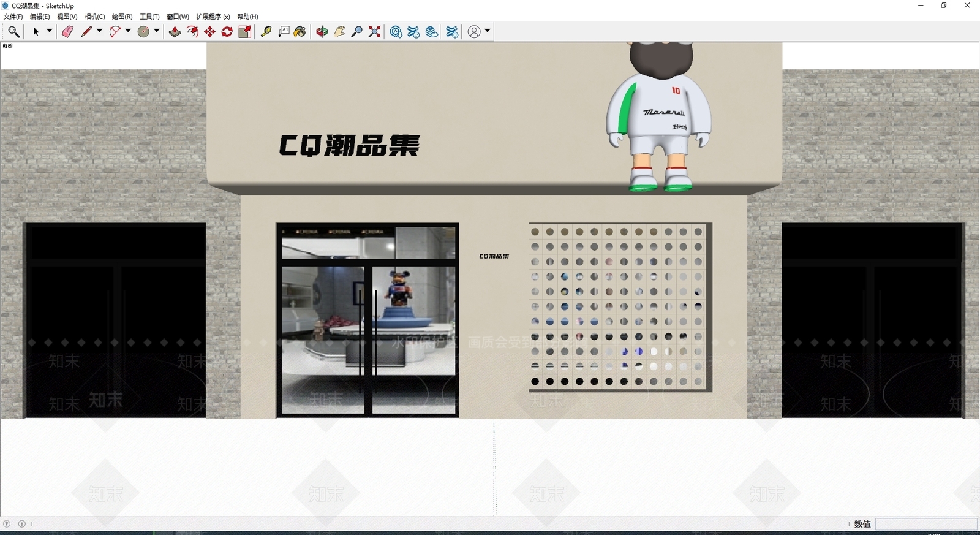This screenshot has width=980, height=535.
Task: Open the 扩展程序 (x) menu
Action: coord(213,17)
